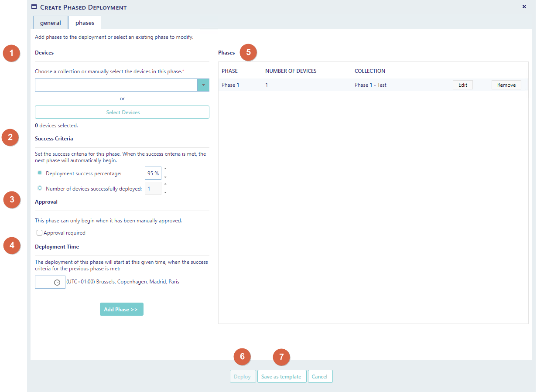Increase the deployment success percentage value

point(165,169)
